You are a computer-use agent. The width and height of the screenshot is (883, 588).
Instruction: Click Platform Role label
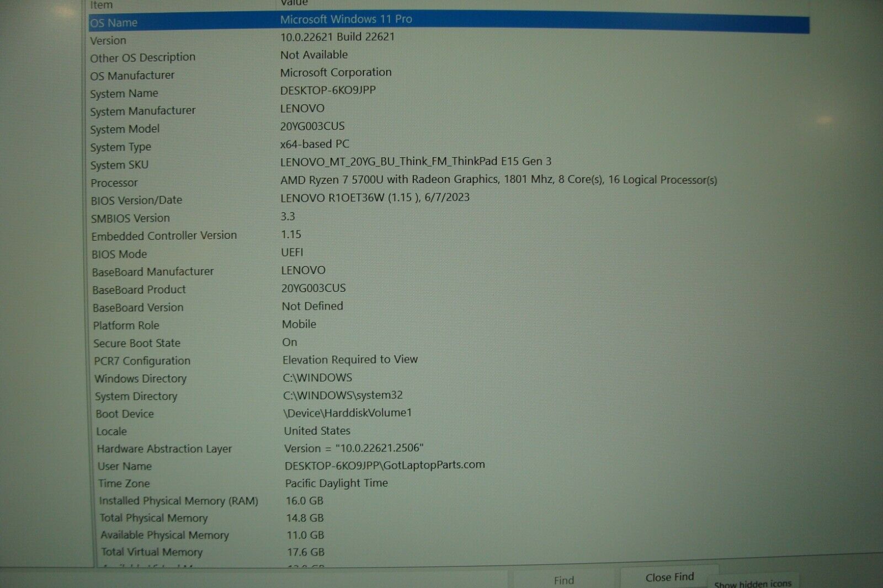coord(126,325)
